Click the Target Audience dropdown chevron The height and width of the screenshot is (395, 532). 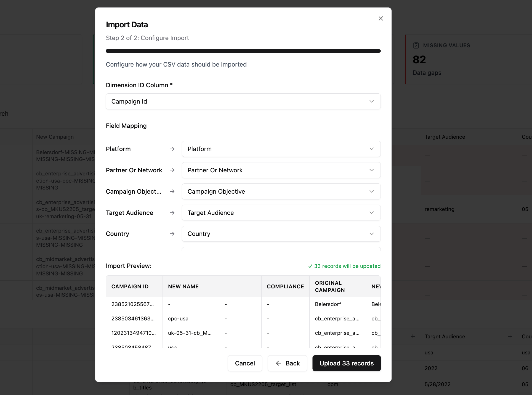click(371, 213)
